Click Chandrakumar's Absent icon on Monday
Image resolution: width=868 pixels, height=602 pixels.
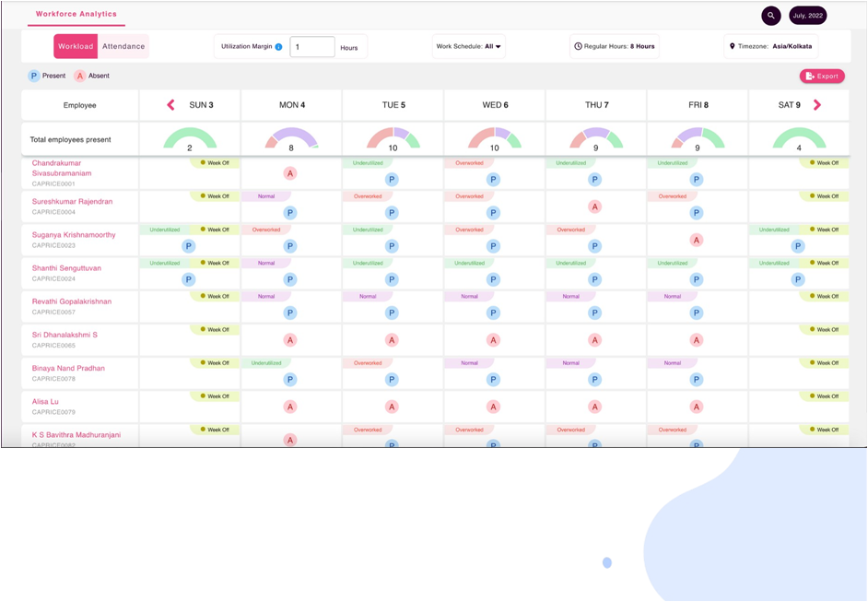click(x=290, y=173)
